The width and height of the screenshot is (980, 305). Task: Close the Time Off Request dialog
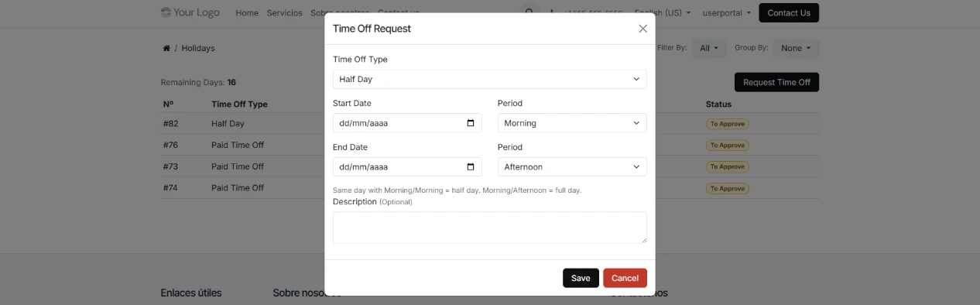pos(642,29)
